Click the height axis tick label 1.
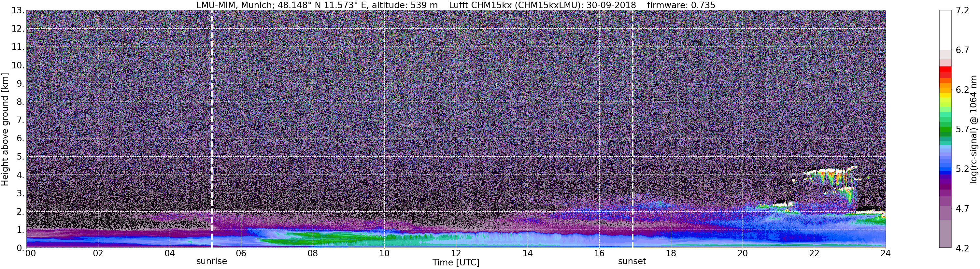This screenshot has width=980, height=269. (x=21, y=230)
